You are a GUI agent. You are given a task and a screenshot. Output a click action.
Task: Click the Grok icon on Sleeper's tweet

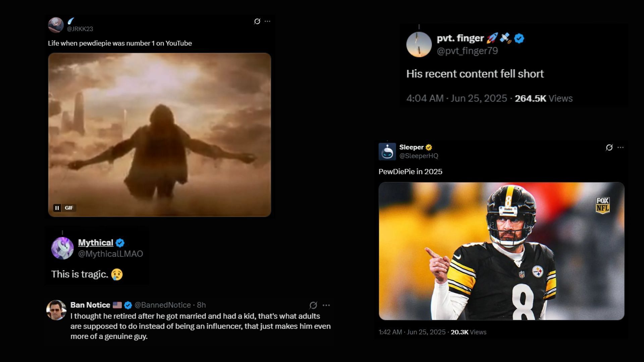pos(609,147)
